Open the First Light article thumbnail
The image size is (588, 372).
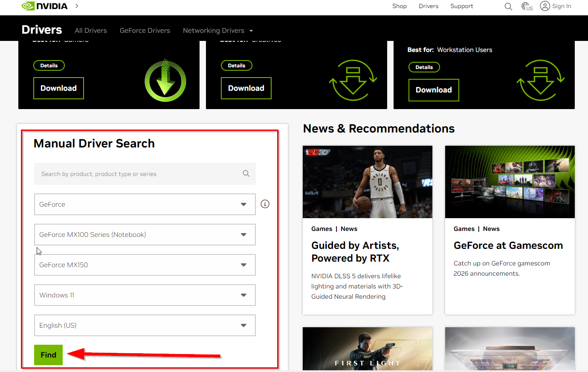tap(368, 349)
